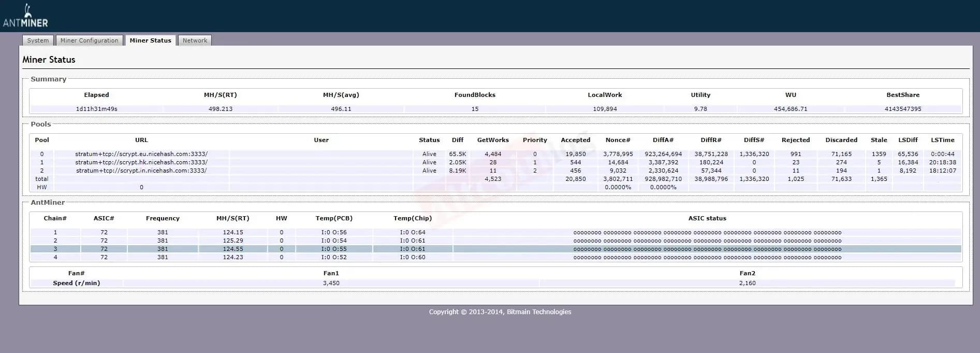The width and height of the screenshot is (980, 353).
Task: Click the elapsed time value 1d11h31m49s
Action: pyautogui.click(x=97, y=109)
